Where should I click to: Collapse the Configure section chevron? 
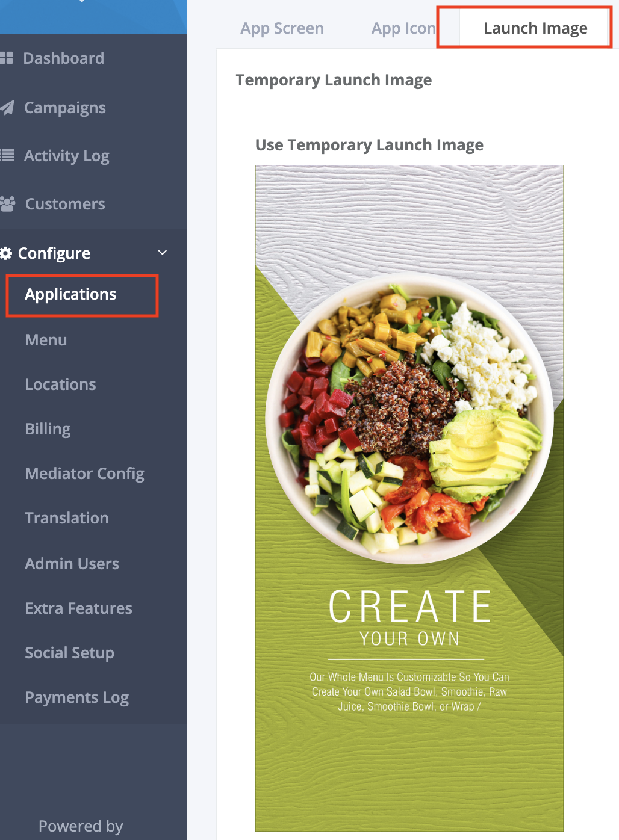162,253
